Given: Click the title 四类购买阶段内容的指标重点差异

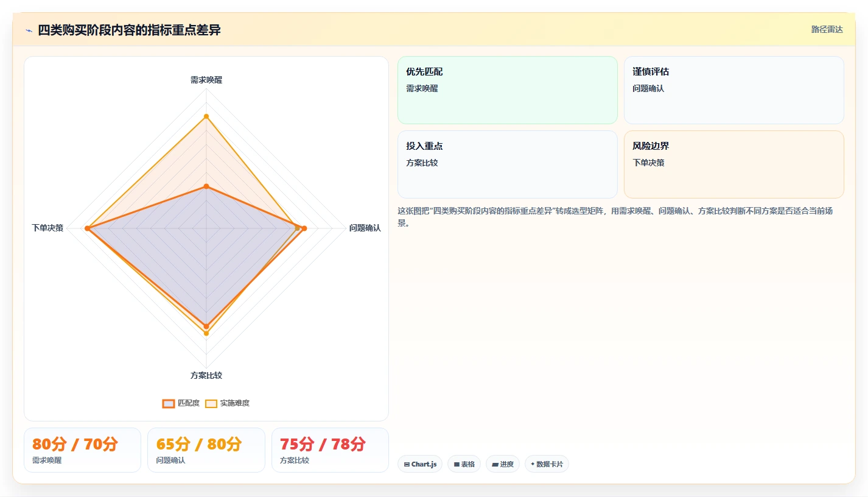Looking at the screenshot, I should click(129, 30).
